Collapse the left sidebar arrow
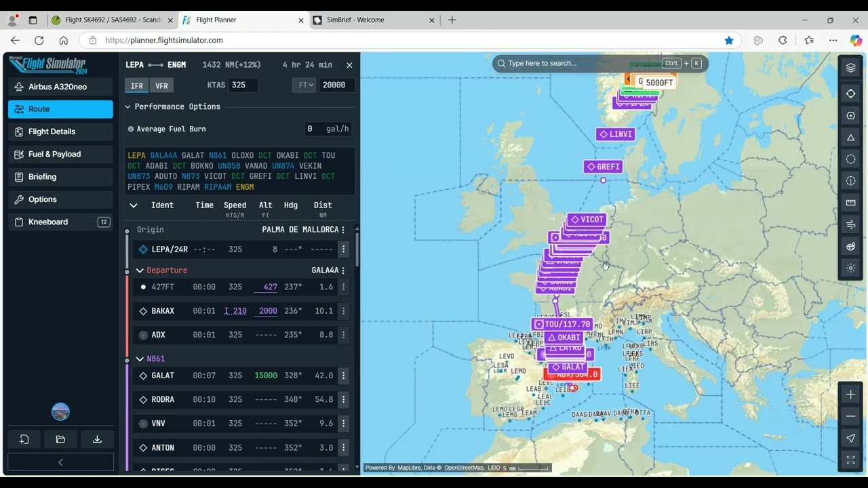This screenshot has height=488, width=868. (60, 462)
